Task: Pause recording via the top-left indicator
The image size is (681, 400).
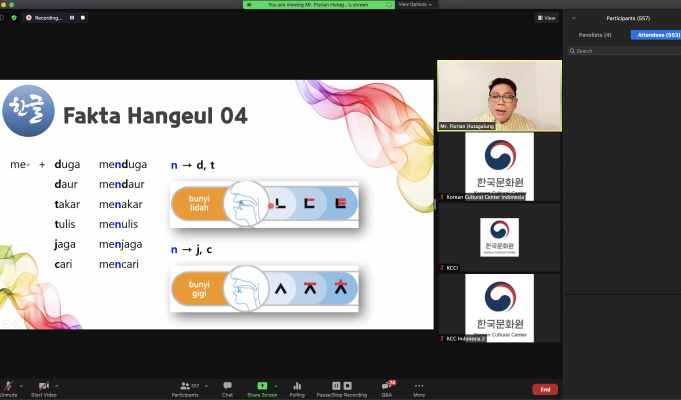Action: click(x=72, y=17)
